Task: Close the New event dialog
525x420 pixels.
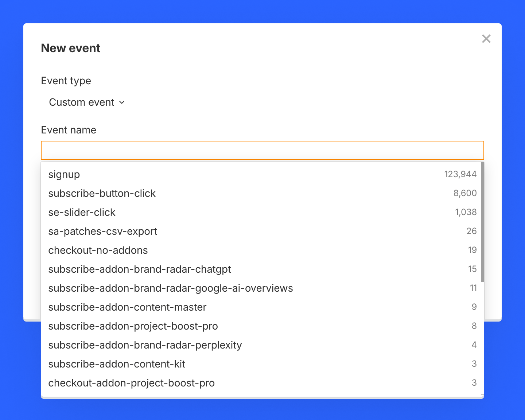Action: [486, 39]
